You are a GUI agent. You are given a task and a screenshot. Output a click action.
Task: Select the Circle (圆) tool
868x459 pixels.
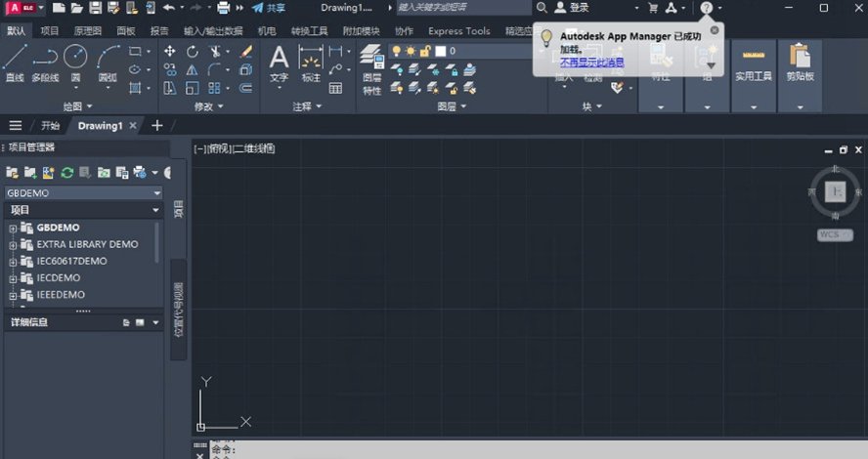(x=75, y=63)
